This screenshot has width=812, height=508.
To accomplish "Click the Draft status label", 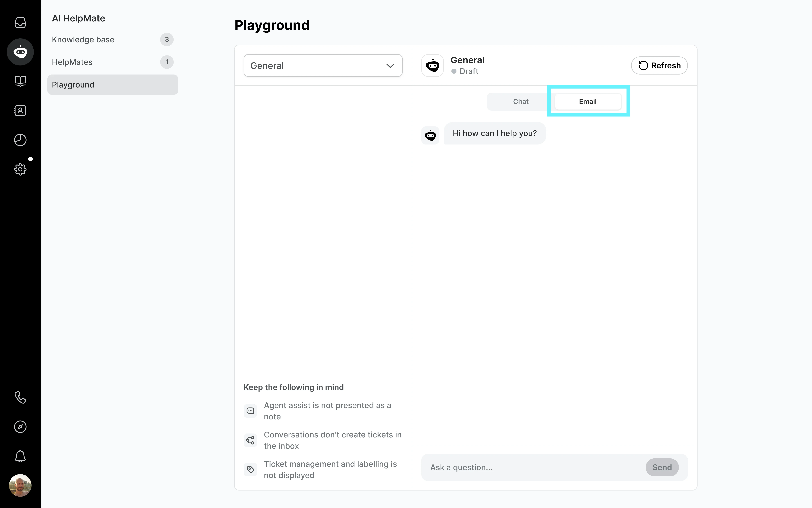I will (469, 71).
